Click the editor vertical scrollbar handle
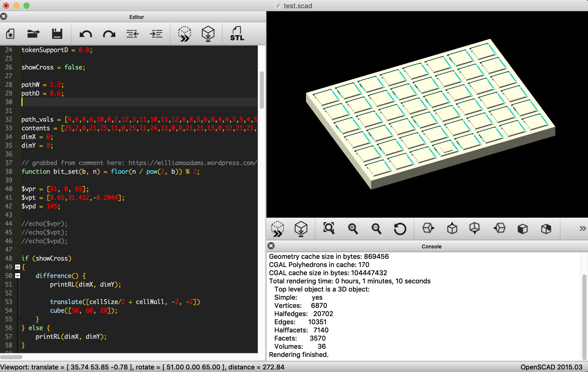Image resolution: width=588 pixels, height=372 pixels. tap(262, 90)
